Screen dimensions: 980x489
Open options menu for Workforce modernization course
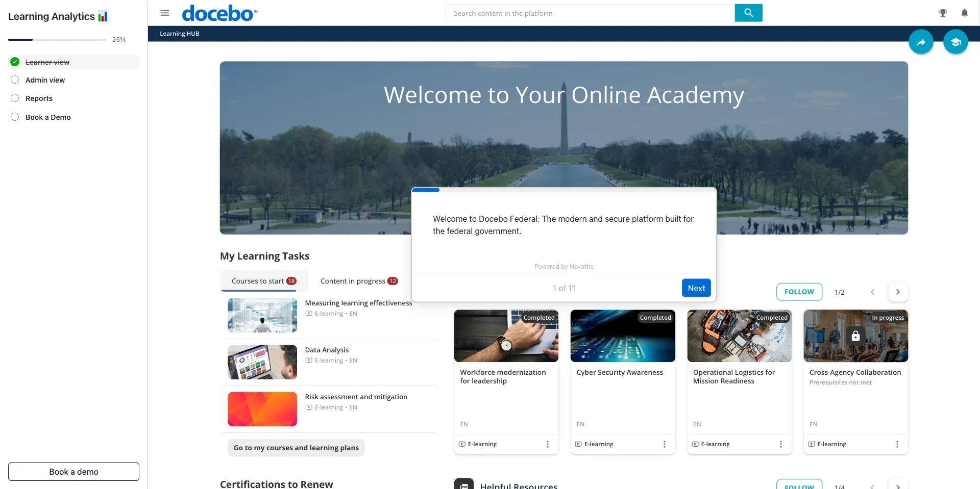(548, 444)
